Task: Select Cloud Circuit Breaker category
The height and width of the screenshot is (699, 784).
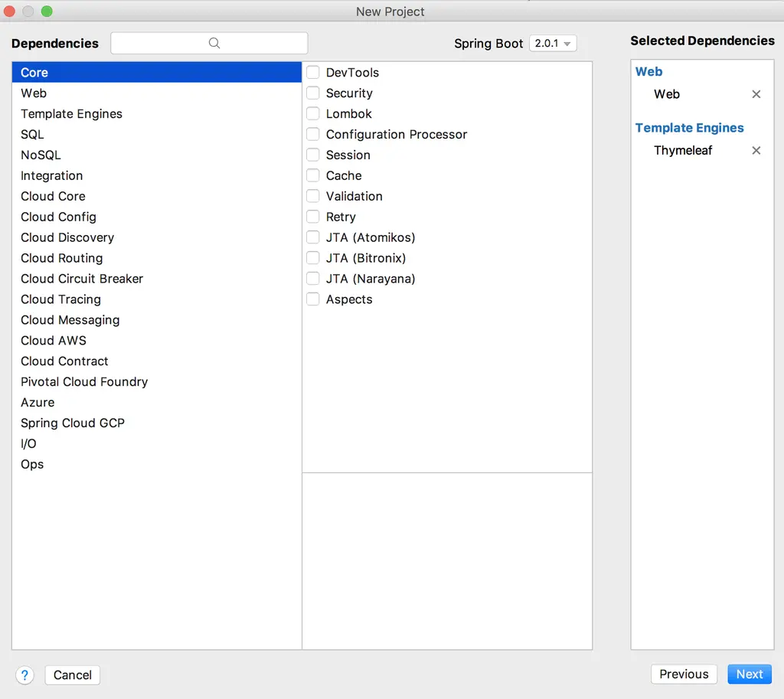Action: (x=156, y=279)
